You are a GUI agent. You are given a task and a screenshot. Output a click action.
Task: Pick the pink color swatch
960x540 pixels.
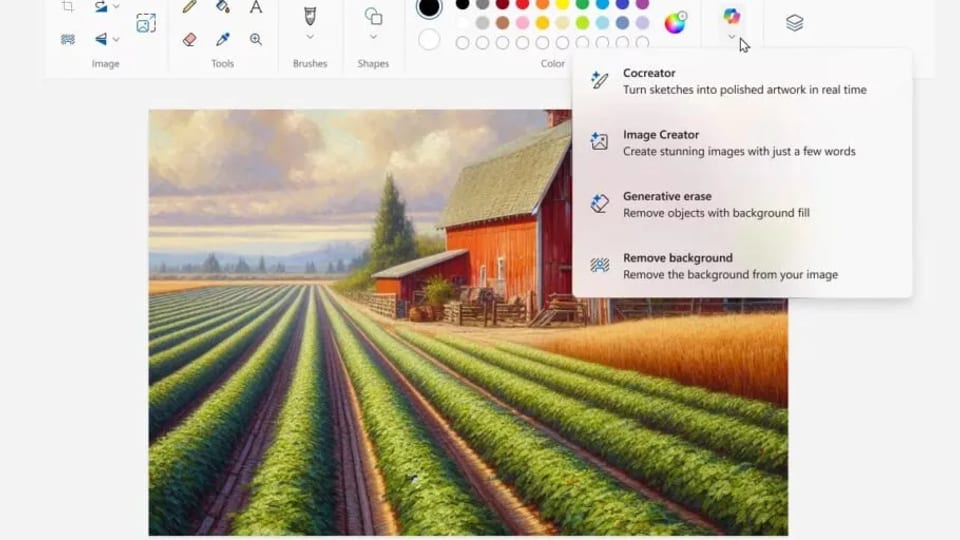tap(522, 23)
